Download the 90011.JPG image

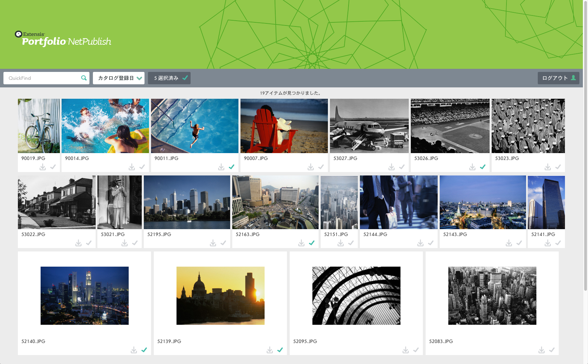(221, 167)
